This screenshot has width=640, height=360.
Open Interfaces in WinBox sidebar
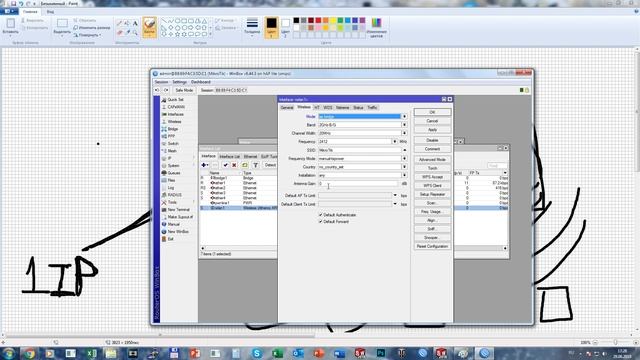pyautogui.click(x=175, y=114)
